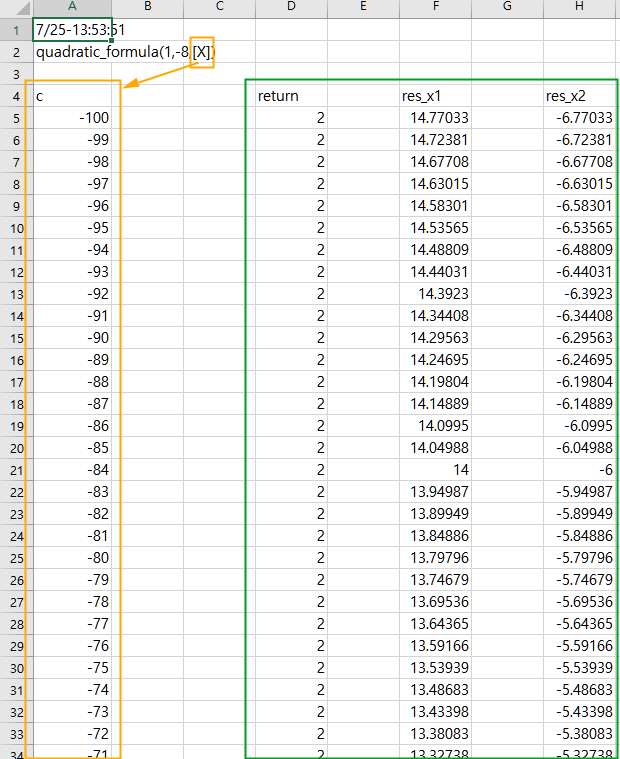This screenshot has width=620, height=759.
Task: Select the 'res_x1' header cell
Action: coord(435,96)
